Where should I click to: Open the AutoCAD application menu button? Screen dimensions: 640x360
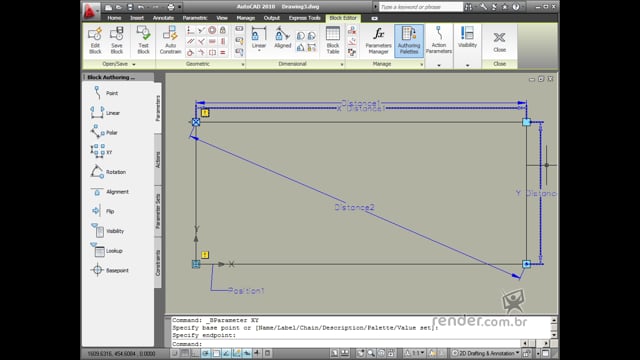[x=90, y=10]
